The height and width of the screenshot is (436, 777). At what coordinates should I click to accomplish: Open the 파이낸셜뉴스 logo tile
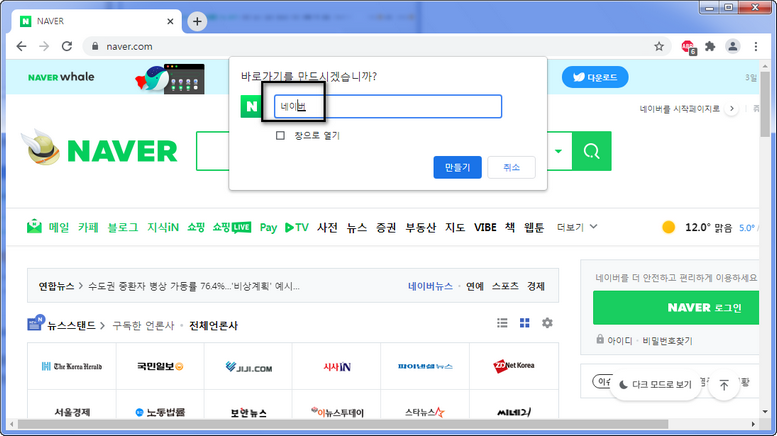click(x=425, y=367)
